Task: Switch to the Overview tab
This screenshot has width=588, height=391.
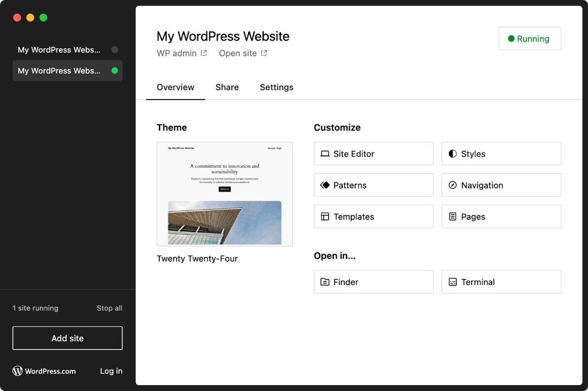Action: pyautogui.click(x=176, y=87)
